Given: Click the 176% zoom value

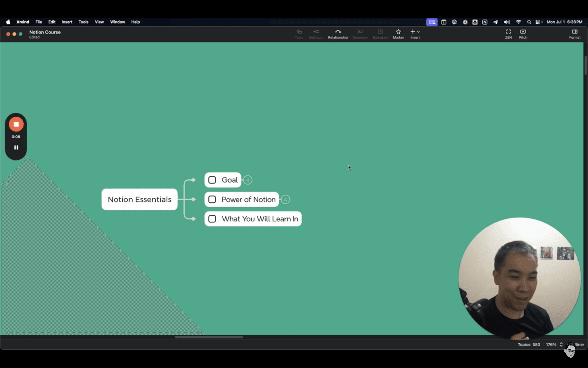Looking at the screenshot, I should coord(551,344).
